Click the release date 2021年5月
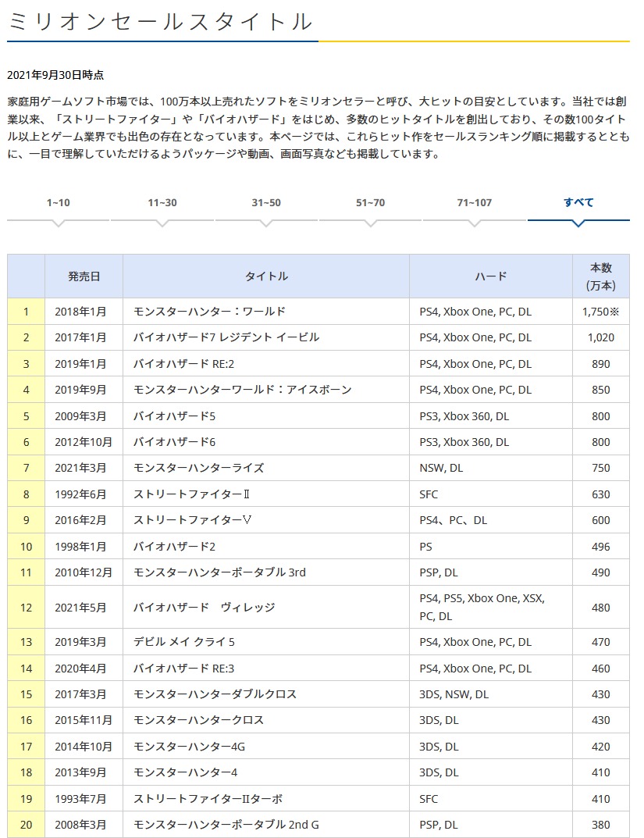The width and height of the screenshot is (644, 838). pos(80,608)
